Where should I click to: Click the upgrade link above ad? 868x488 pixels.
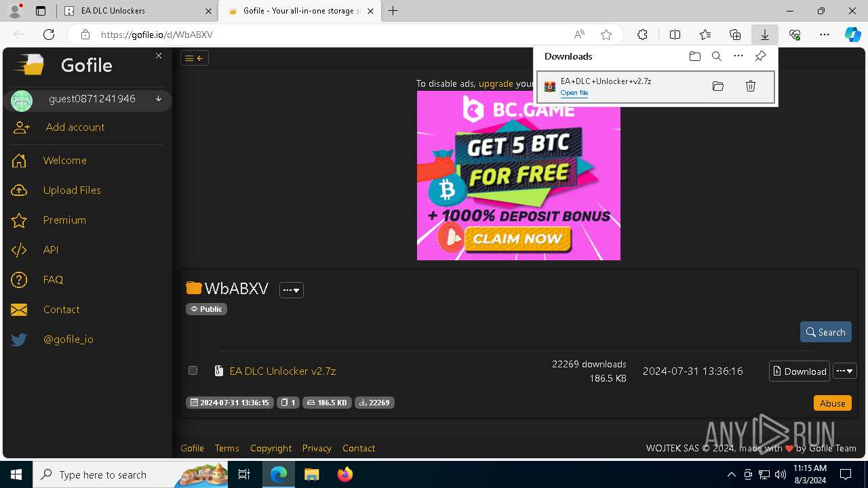(496, 83)
